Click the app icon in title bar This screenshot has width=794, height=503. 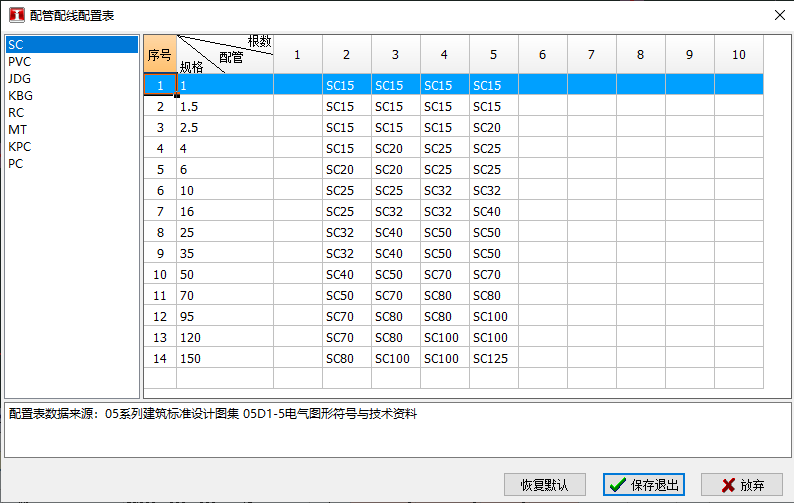click(16, 14)
